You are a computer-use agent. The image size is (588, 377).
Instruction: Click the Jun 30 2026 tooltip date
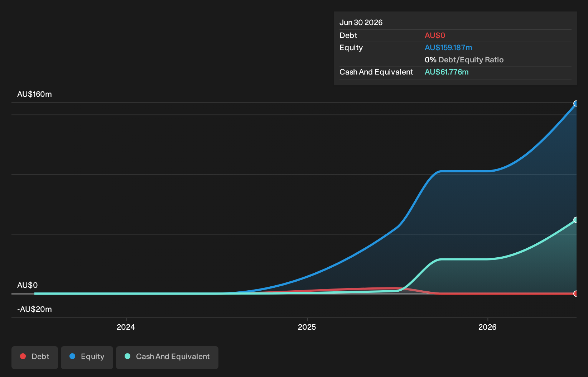[x=361, y=23]
